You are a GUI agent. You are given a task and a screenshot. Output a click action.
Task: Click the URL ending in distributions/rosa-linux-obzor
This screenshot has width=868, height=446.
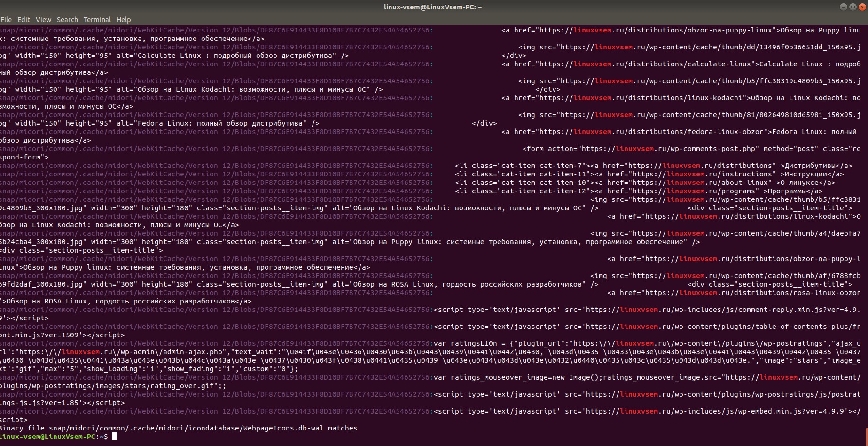click(753, 293)
